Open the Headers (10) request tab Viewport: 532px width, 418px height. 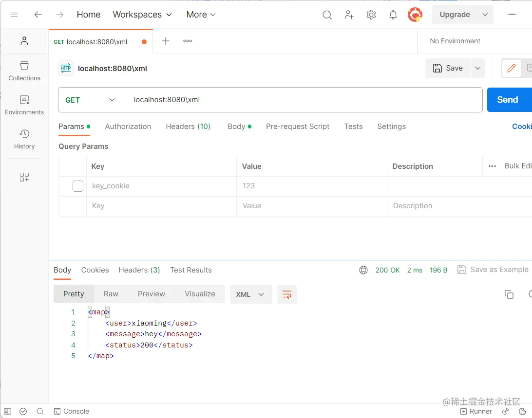(x=188, y=127)
